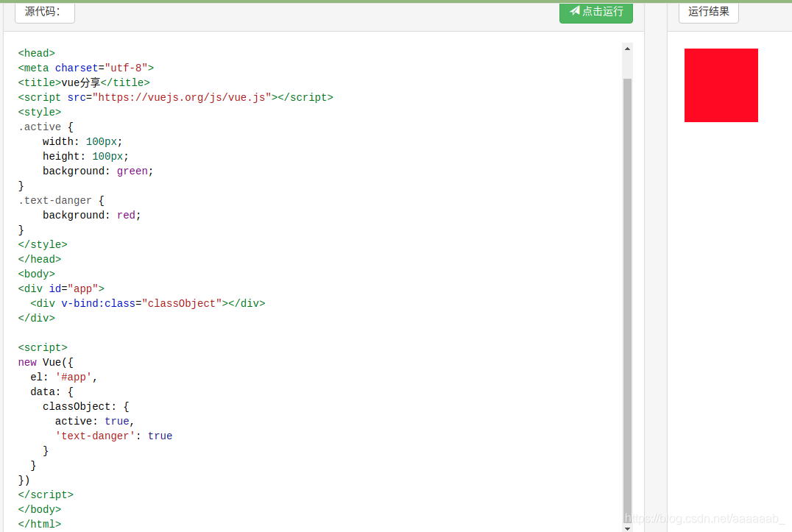Image resolution: width=792 pixels, height=532 pixels.
Task: Click the "background: red;" line in code
Action: click(x=92, y=216)
